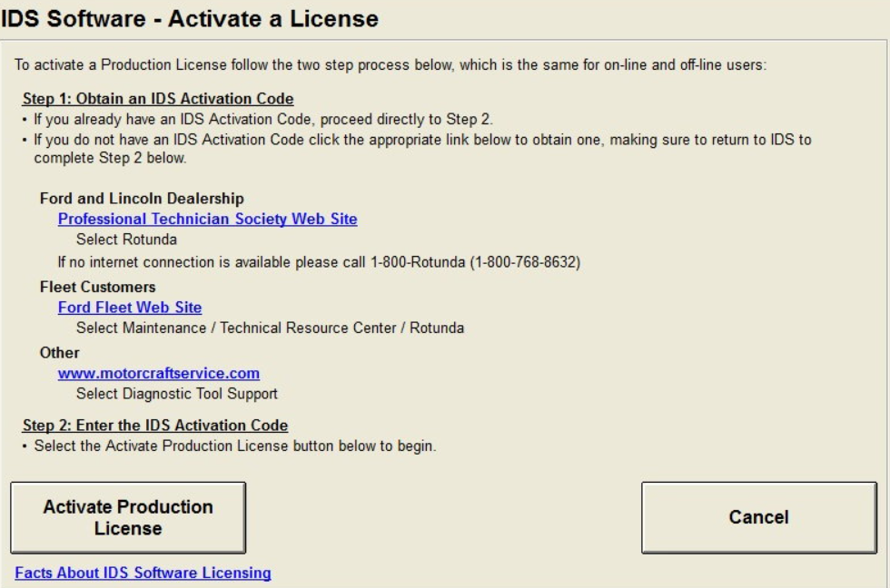Viewport: 890px width, 588px height.
Task: Select the 'Step 2: Enter the IDS Activation Code' heading
Action: [155, 426]
